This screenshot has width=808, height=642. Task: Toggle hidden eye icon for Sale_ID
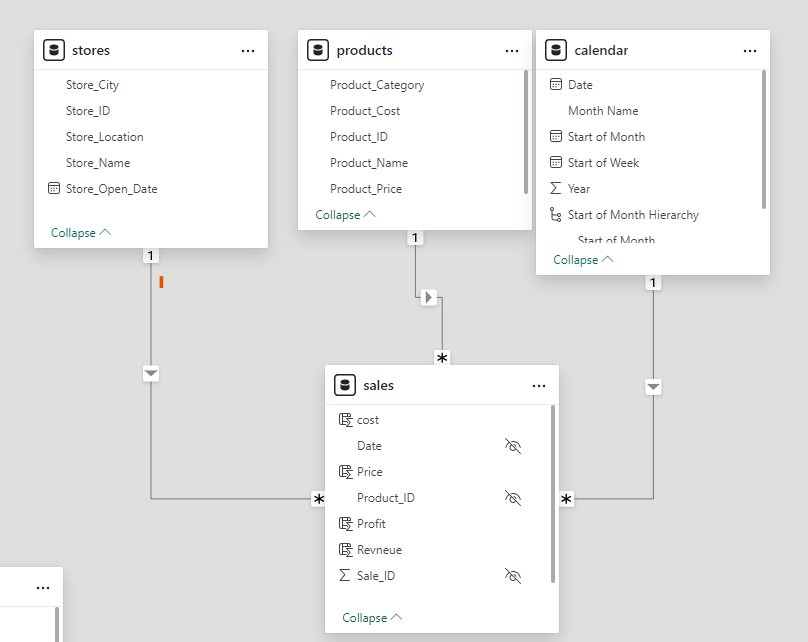click(513, 576)
